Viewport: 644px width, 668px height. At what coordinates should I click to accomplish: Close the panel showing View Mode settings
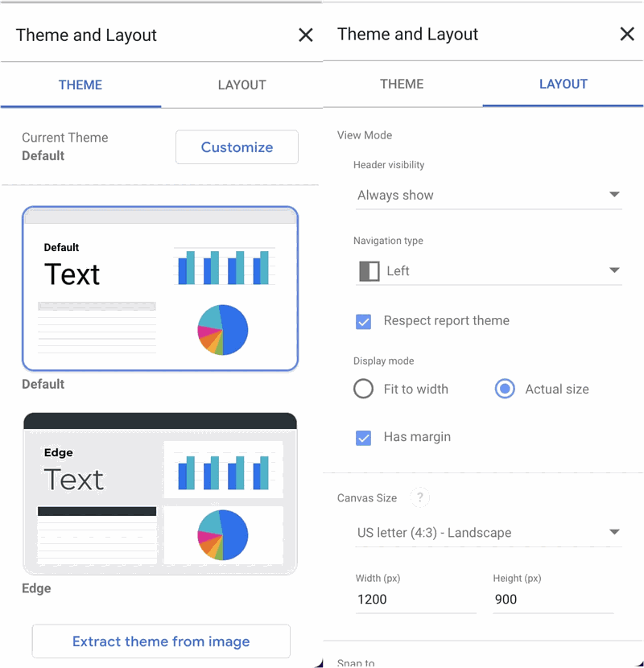[627, 34]
